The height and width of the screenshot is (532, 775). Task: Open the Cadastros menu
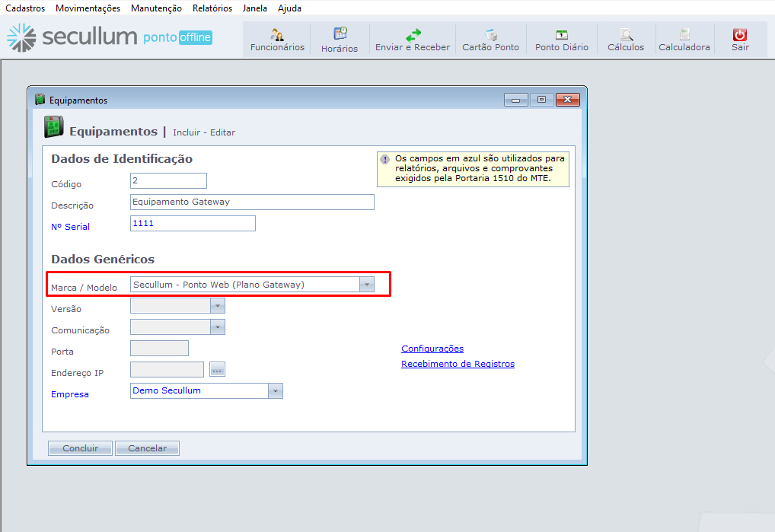tap(25, 8)
